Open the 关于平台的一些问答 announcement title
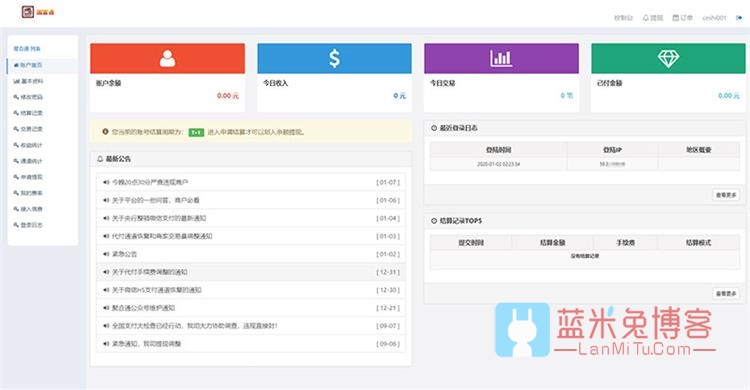The height and width of the screenshot is (390, 750). pos(155,200)
